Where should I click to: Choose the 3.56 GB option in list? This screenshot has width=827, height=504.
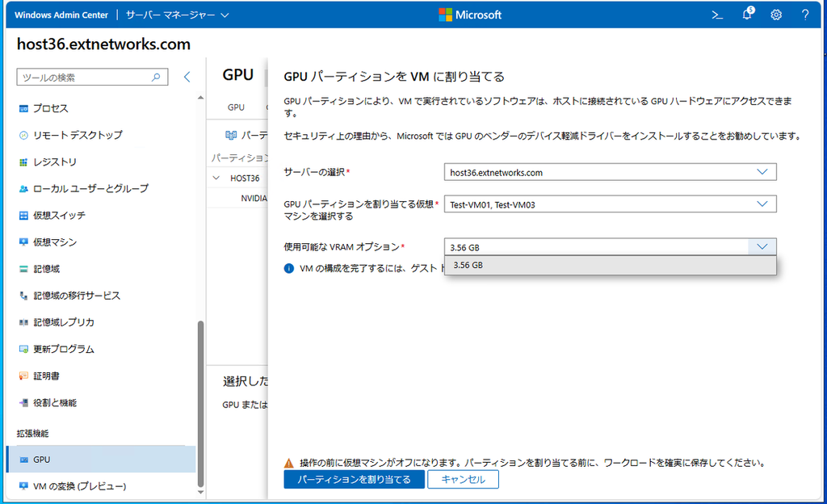pos(611,265)
